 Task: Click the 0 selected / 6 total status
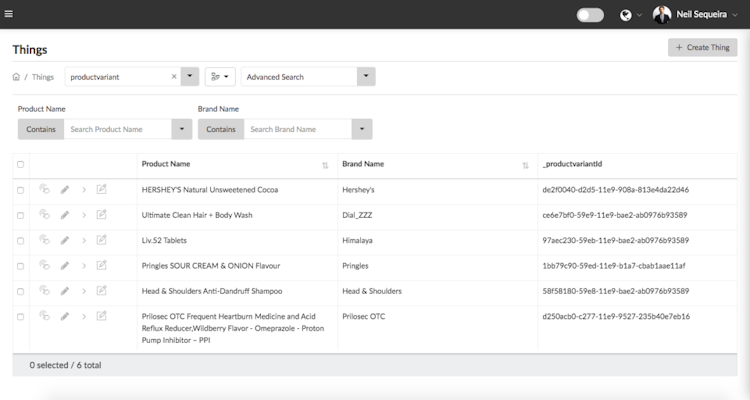pos(66,365)
